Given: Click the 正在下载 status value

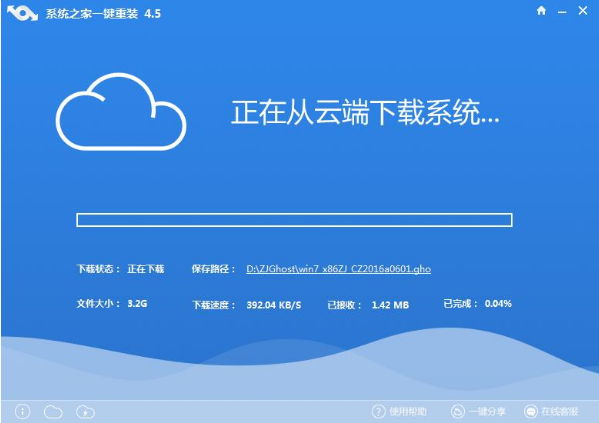Looking at the screenshot, I should (x=146, y=269).
